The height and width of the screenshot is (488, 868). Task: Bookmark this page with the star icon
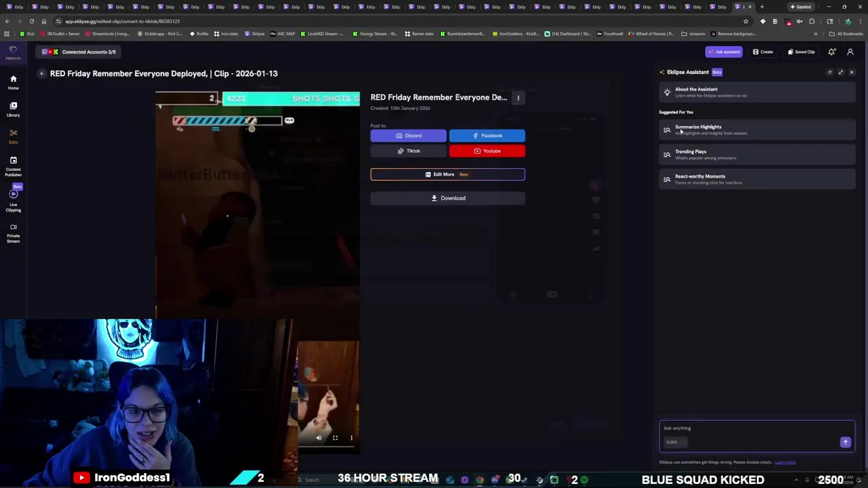[745, 21]
